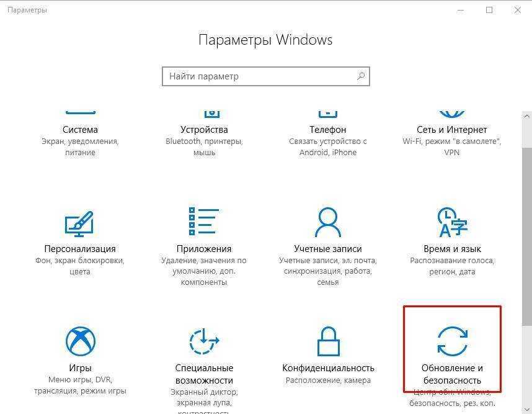Viewport: 532px width, 414px height.
Task: Click the vertical scrollbar thumb
Action: pos(527,236)
